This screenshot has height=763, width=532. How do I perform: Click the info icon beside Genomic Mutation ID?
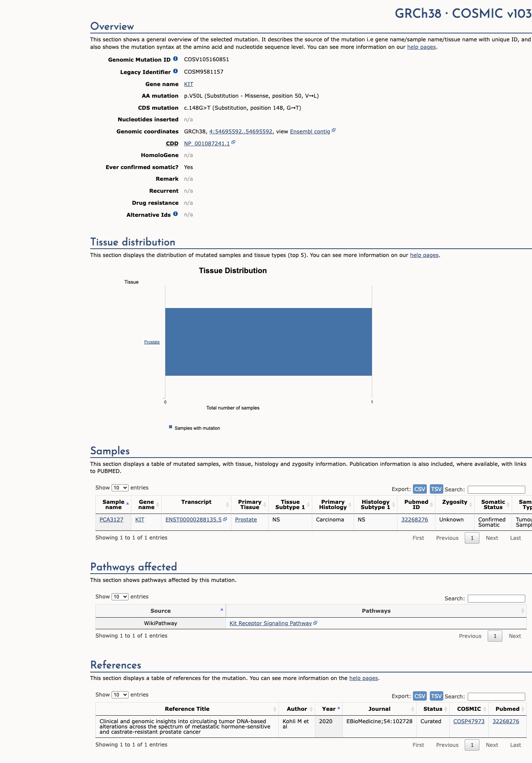(175, 59)
